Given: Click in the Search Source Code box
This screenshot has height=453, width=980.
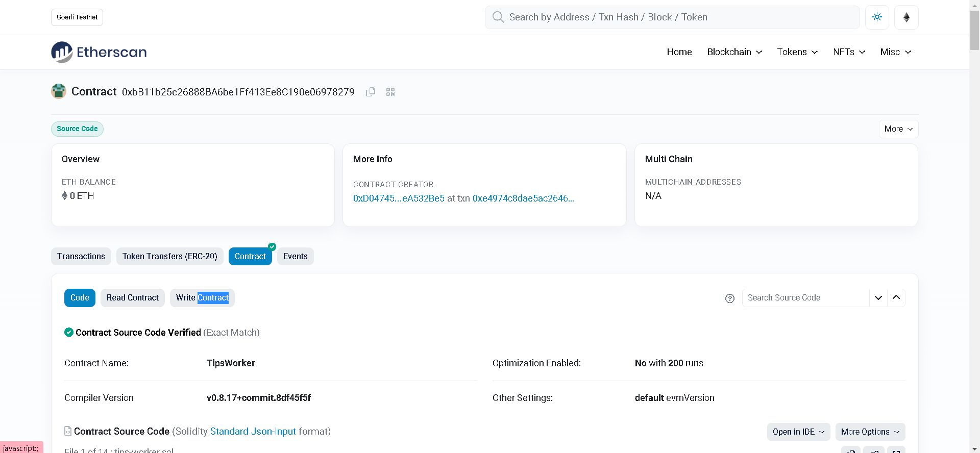Looking at the screenshot, I should coord(806,298).
